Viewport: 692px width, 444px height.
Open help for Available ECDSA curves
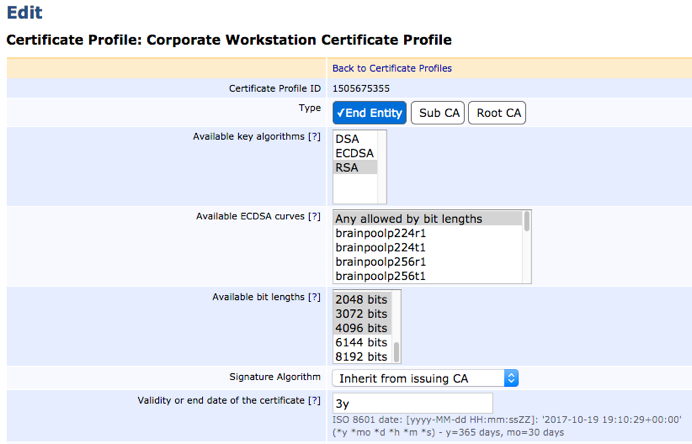click(x=314, y=216)
